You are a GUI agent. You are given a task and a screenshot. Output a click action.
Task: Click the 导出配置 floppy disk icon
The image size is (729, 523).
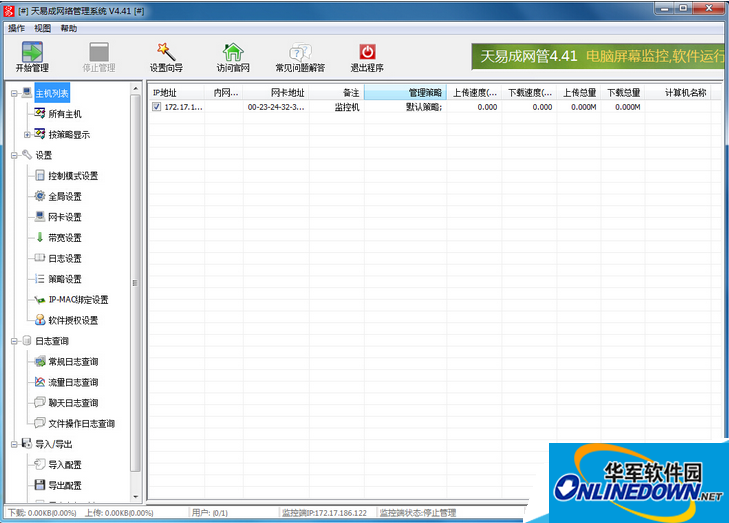(x=40, y=484)
